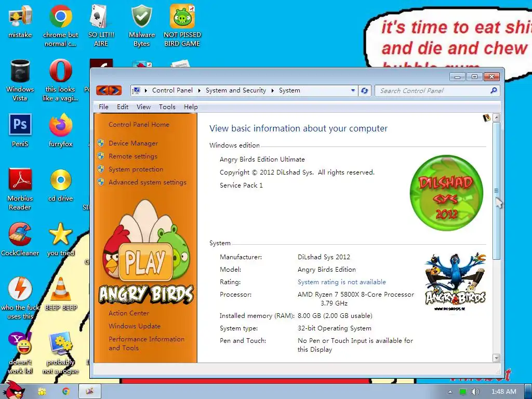This screenshot has width=532, height=399.
Task: Launch NOT PISSED BIRD GAME icon
Action: [x=182, y=25]
